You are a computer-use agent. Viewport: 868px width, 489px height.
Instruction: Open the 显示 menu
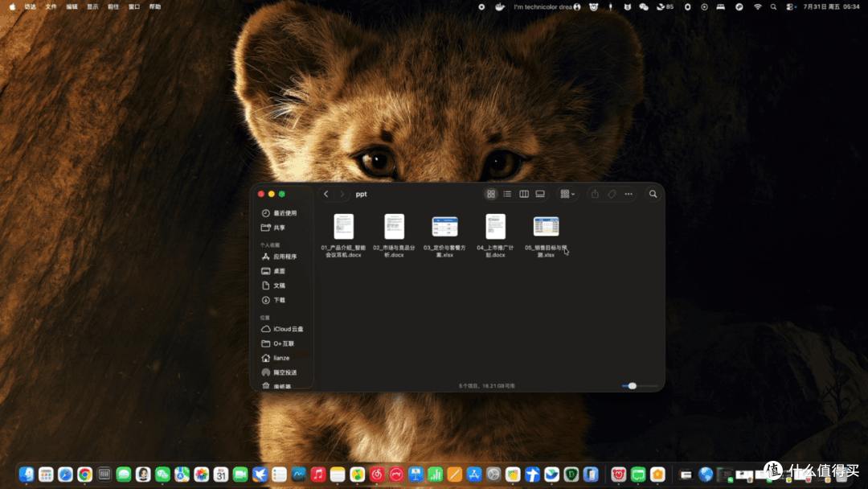92,6
